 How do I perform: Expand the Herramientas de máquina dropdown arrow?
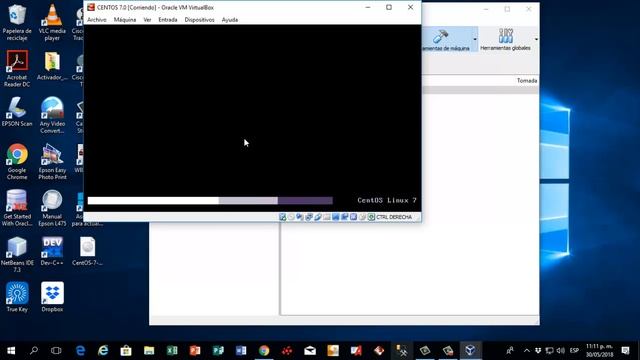(x=475, y=39)
